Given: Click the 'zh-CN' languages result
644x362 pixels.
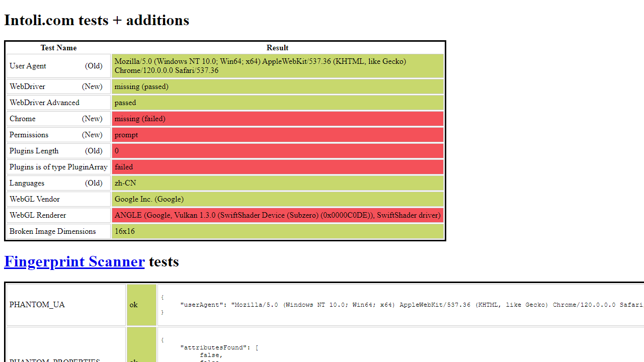Looking at the screenshot, I should [x=278, y=183].
